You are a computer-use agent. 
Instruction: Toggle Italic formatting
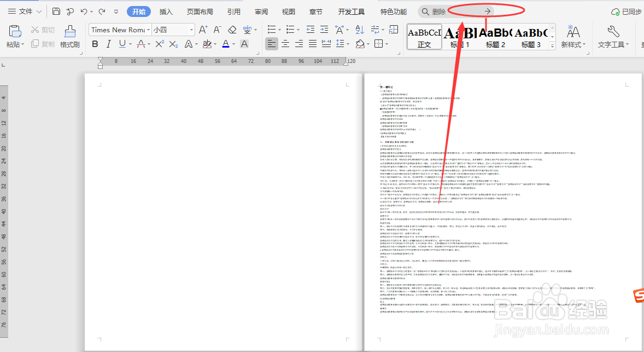click(x=108, y=44)
